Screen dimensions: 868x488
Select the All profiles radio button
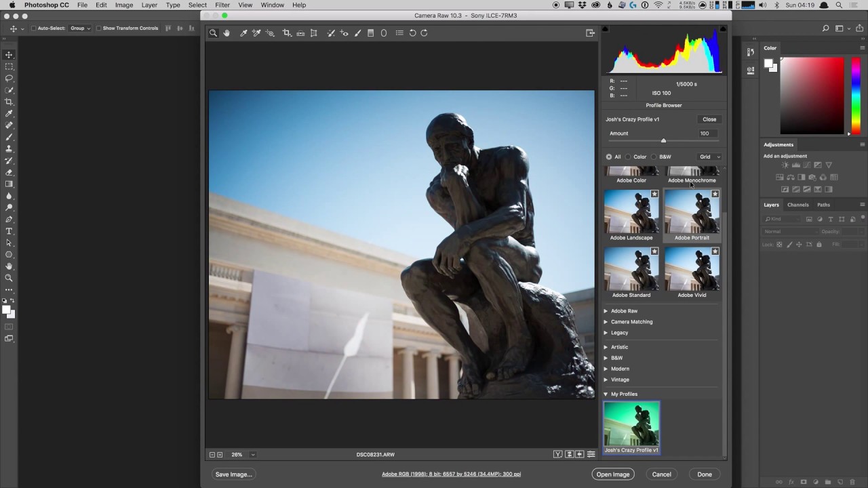(609, 157)
